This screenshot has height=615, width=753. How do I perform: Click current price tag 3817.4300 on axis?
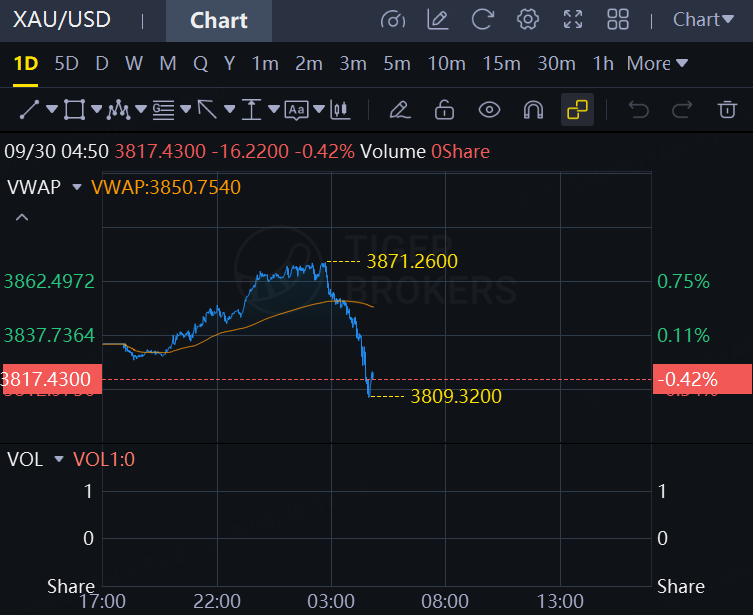point(51,379)
